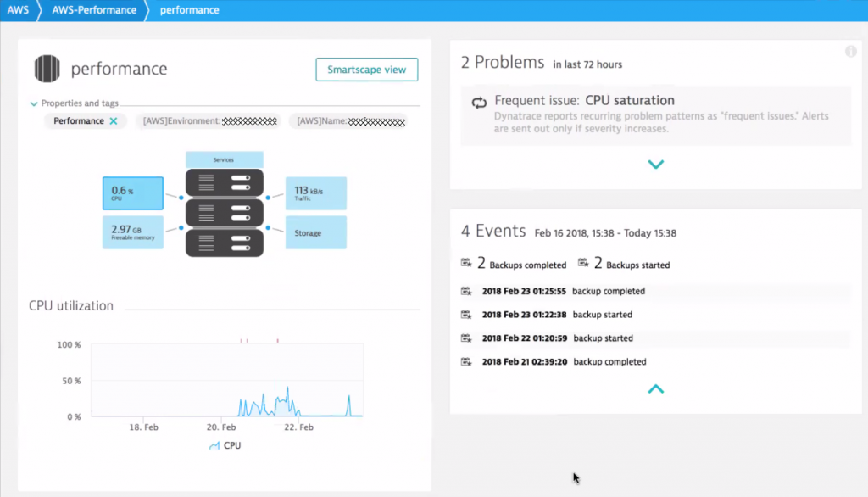Open AWS-Performance from the breadcrumb
Image resolution: width=868 pixels, height=497 pixels.
(93, 10)
